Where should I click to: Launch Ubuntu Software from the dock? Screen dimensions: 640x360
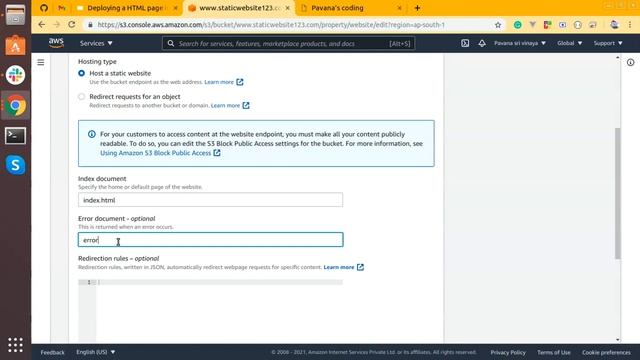(16, 45)
